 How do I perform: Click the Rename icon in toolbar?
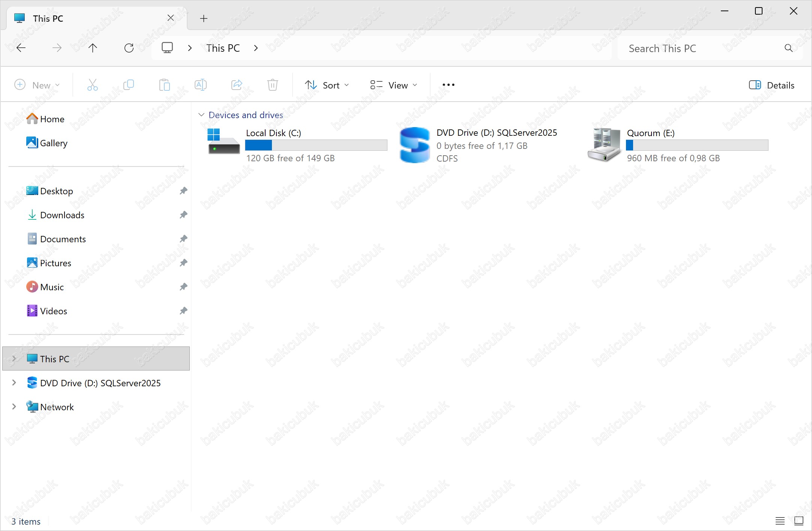tap(200, 85)
